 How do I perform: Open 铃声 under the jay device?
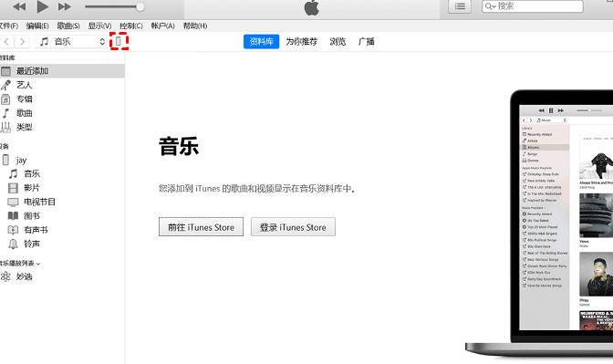click(x=32, y=244)
